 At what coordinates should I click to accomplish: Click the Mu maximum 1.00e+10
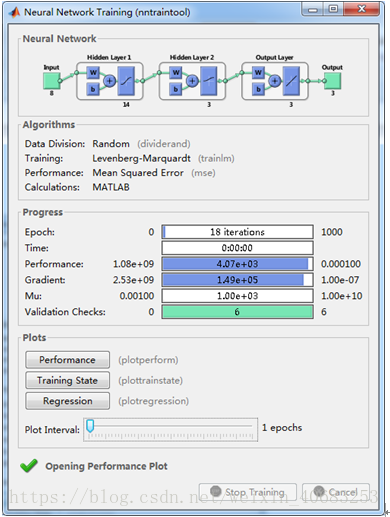pyautogui.click(x=342, y=296)
